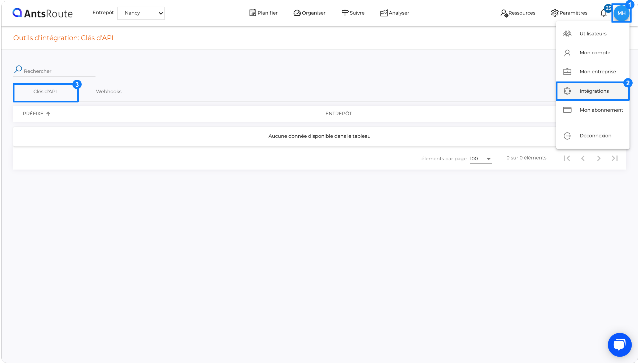This screenshot has height=364, width=639.
Task: Click the MH user avatar
Action: (621, 13)
